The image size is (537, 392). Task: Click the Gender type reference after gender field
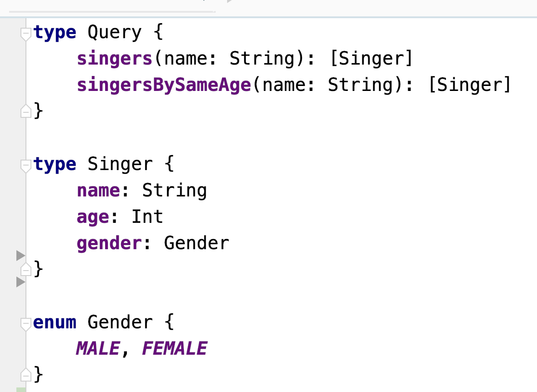click(196, 243)
